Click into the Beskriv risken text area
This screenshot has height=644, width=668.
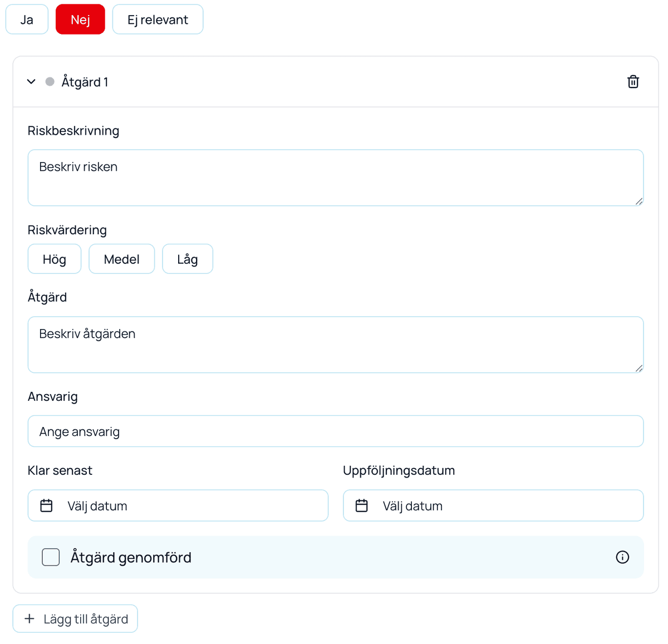tap(336, 178)
